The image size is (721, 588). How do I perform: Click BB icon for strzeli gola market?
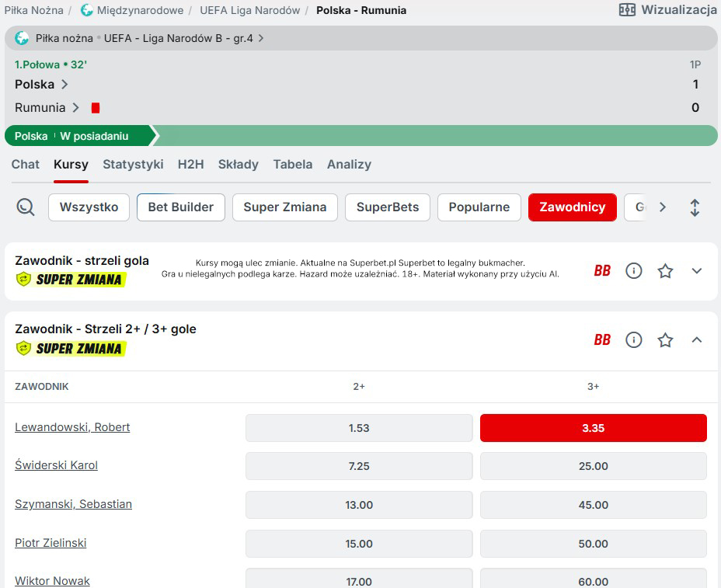pyautogui.click(x=602, y=271)
